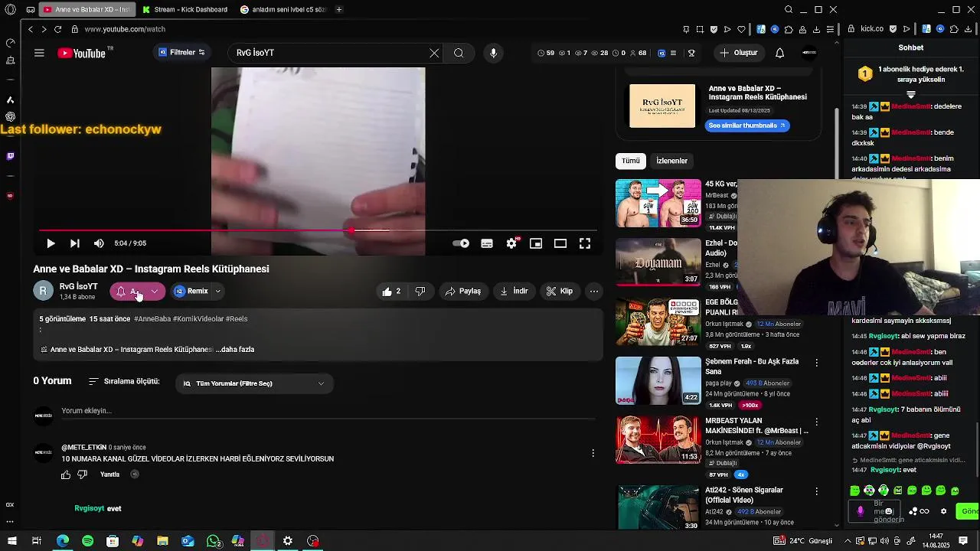Expand the arrow next to Remix
The height and width of the screenshot is (551, 980).
[x=217, y=291]
